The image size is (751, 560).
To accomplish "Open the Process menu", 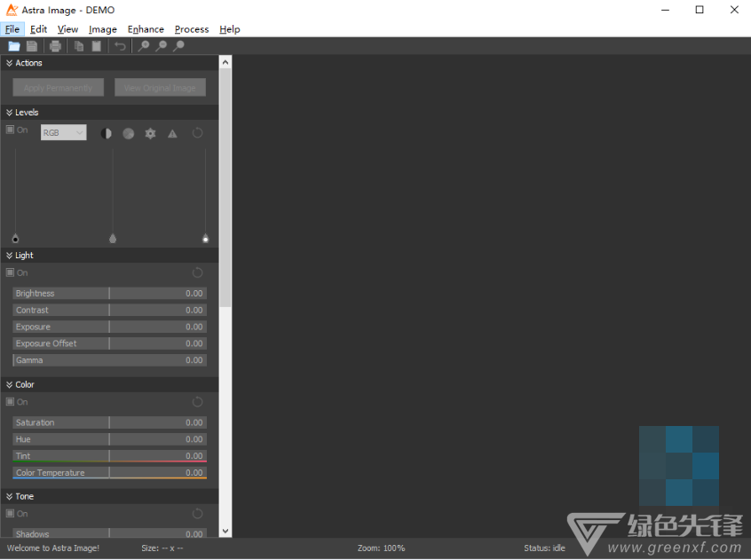I will click(192, 29).
